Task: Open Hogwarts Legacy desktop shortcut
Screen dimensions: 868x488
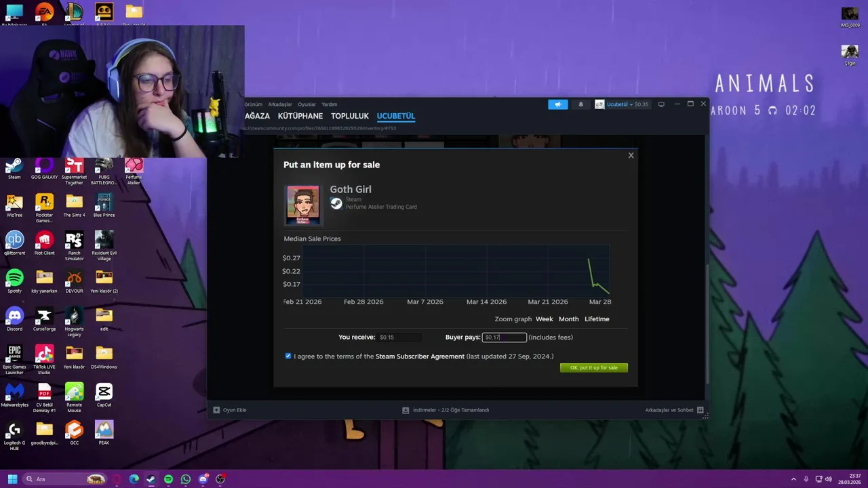Action: 74,323
